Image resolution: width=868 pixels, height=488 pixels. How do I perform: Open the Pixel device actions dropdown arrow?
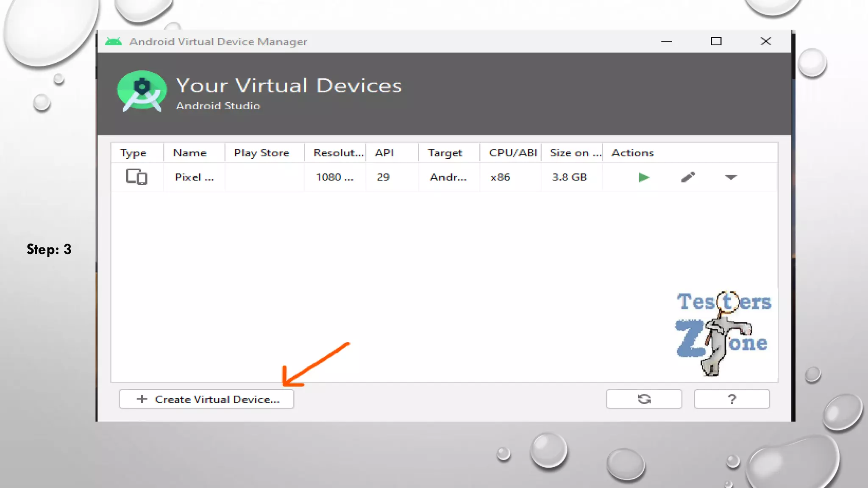click(731, 177)
